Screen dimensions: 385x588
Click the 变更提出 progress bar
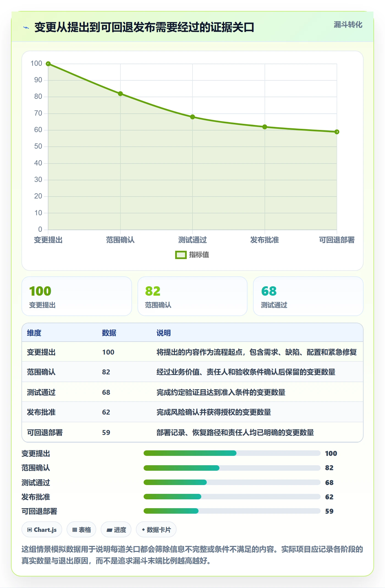click(x=232, y=453)
